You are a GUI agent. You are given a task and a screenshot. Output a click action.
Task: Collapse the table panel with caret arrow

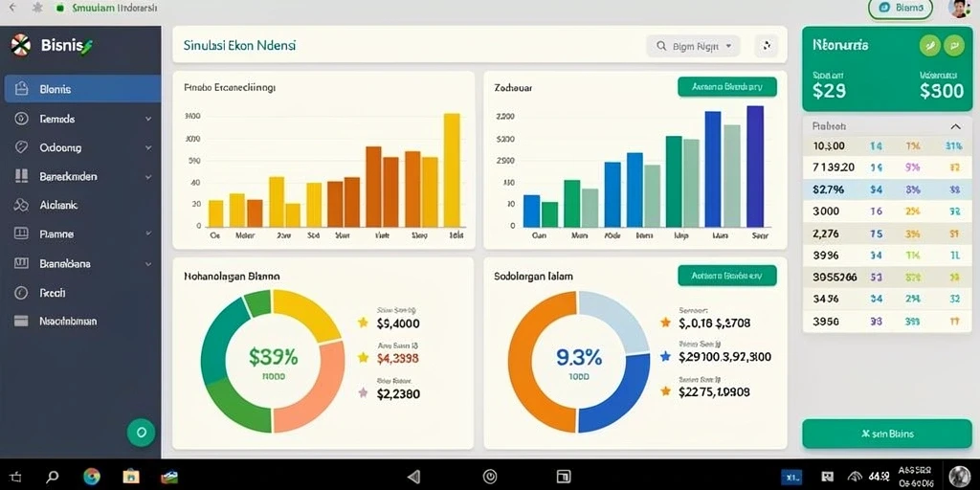coord(956,126)
